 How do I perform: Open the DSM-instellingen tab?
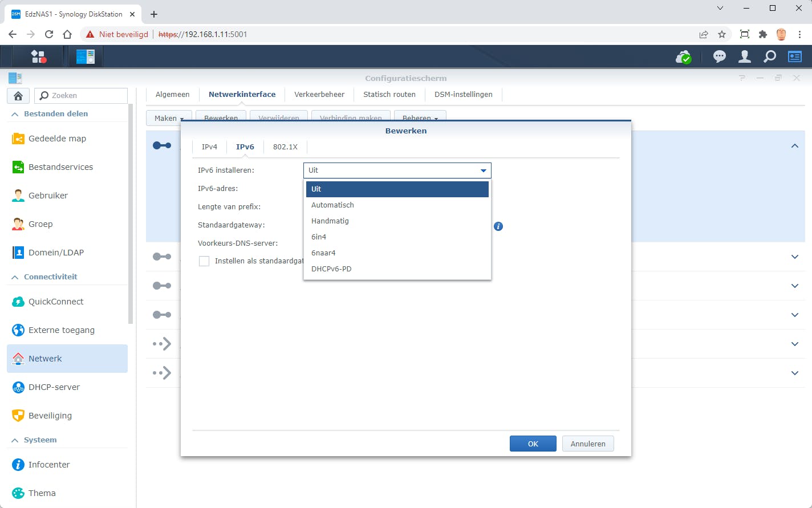click(x=464, y=95)
